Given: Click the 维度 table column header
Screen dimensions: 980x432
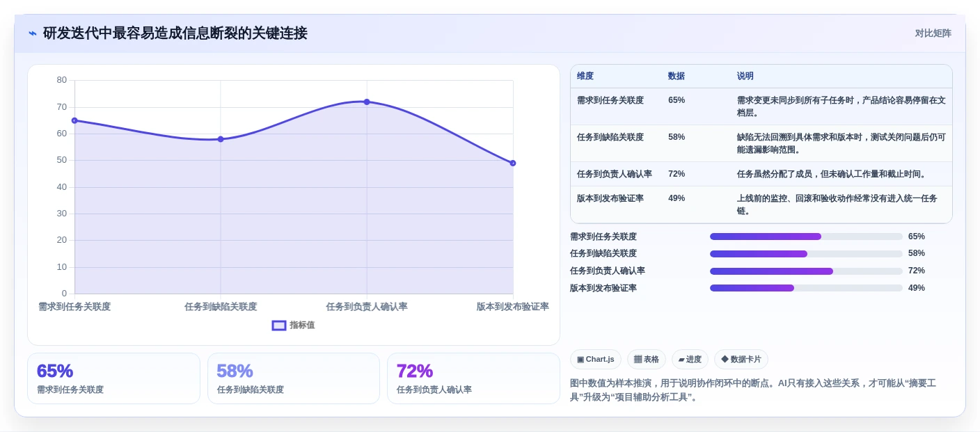Looking at the screenshot, I should pos(585,76).
